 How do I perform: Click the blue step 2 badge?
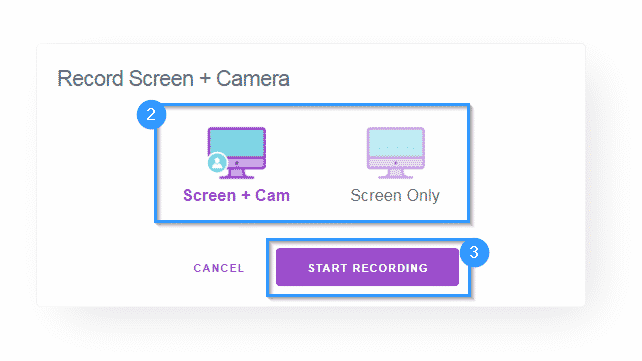click(x=151, y=115)
